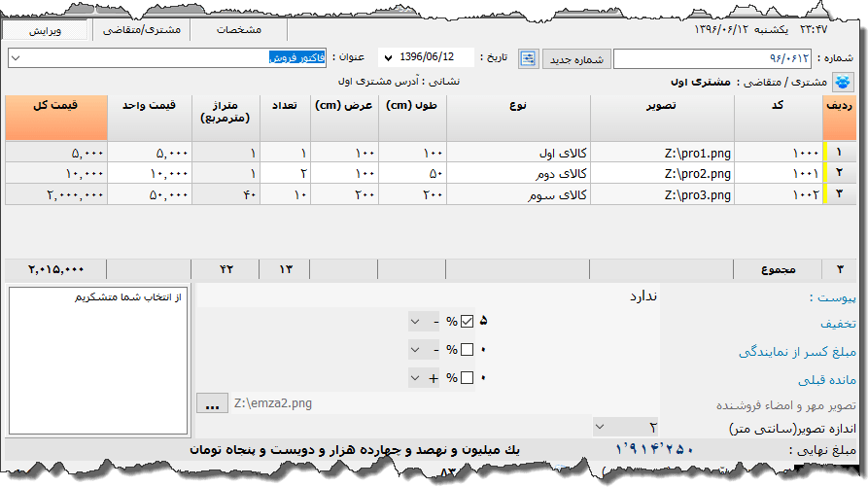Open the date picker dropdown arrow
The height and width of the screenshot is (487, 868).
click(388, 57)
